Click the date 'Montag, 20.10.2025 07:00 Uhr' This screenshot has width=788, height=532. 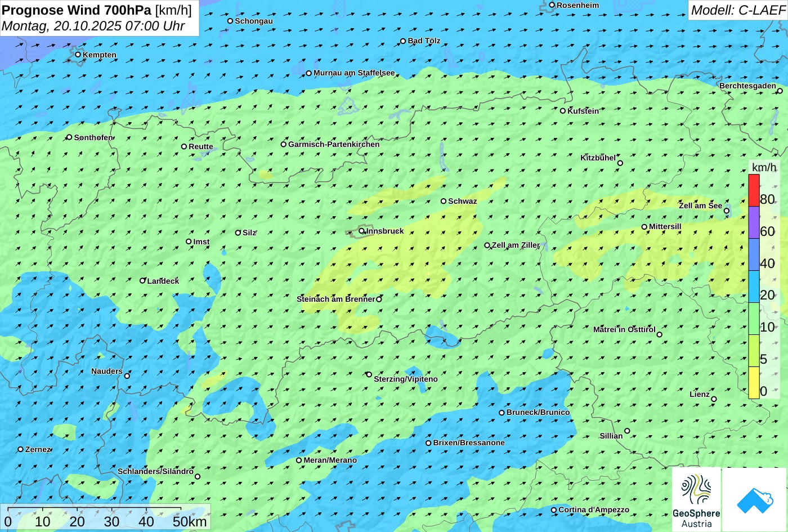click(93, 26)
